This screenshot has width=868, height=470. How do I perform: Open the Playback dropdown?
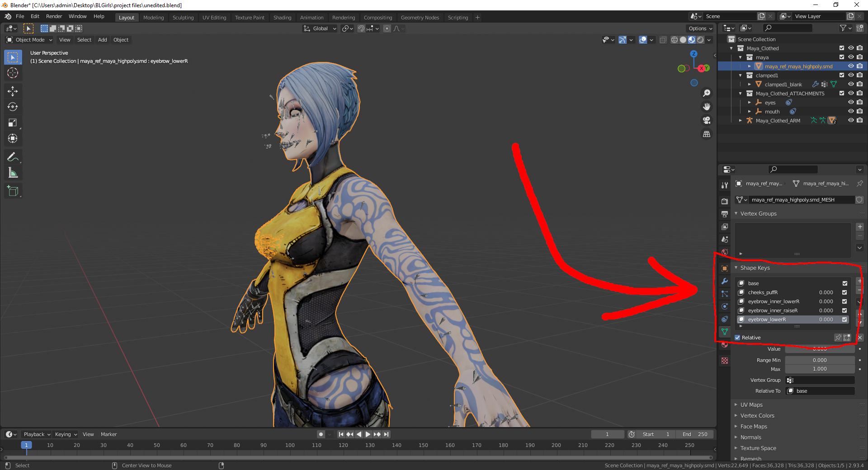tap(37, 434)
